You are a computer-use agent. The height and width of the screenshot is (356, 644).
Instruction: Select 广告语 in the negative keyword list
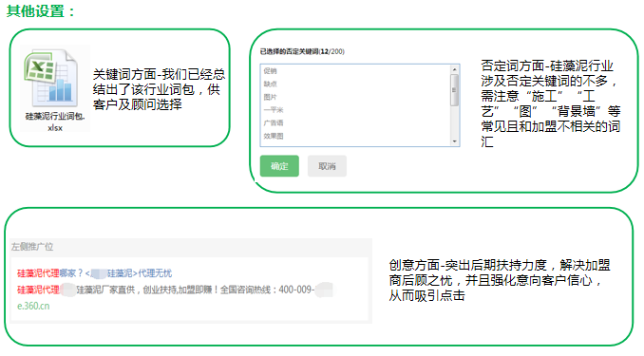274,122
